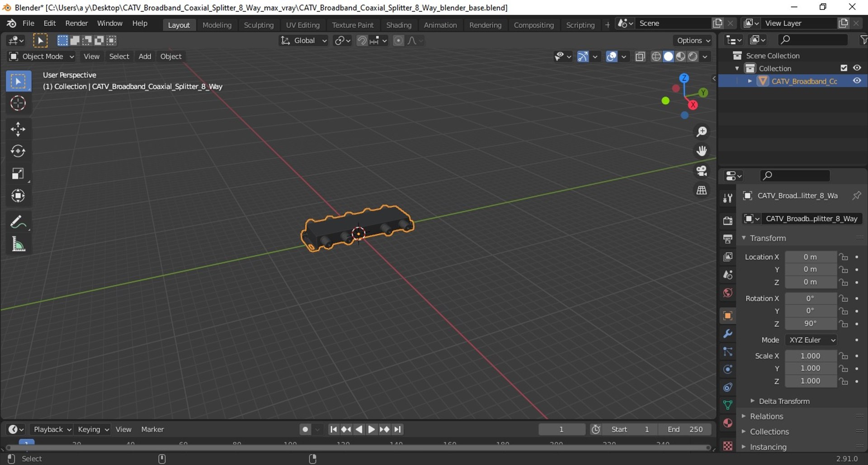
Task: Switch to the UV Editing workspace tab
Action: (x=302, y=25)
